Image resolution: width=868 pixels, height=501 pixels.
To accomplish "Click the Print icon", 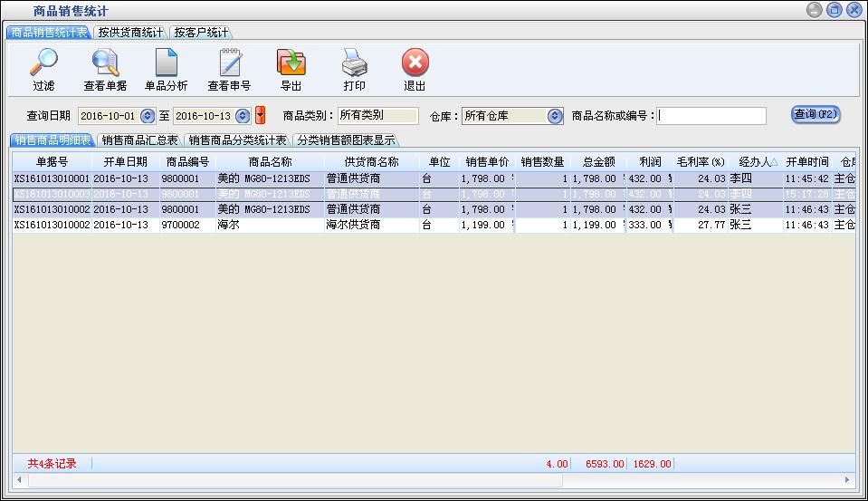I will pos(354,63).
